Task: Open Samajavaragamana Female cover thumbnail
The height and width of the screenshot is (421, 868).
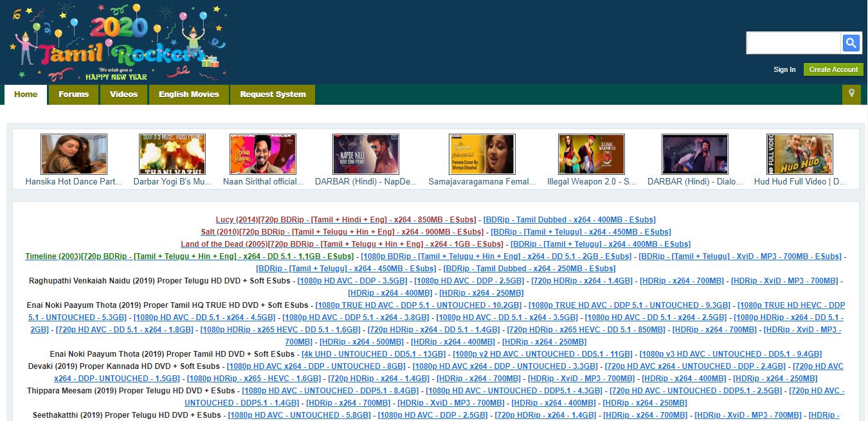Action: coord(482,154)
